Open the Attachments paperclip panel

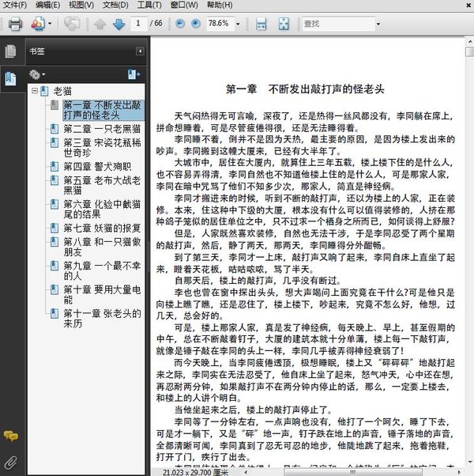coord(10,461)
